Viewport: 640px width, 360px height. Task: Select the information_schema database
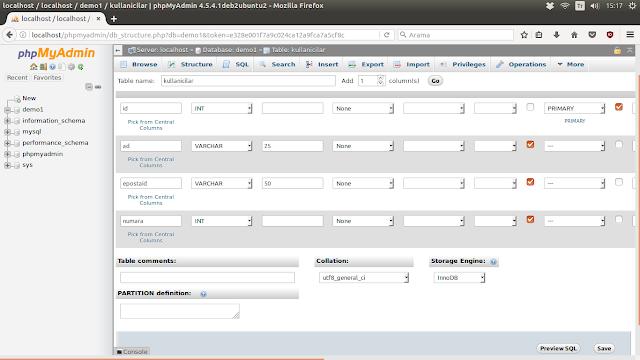[54, 121]
